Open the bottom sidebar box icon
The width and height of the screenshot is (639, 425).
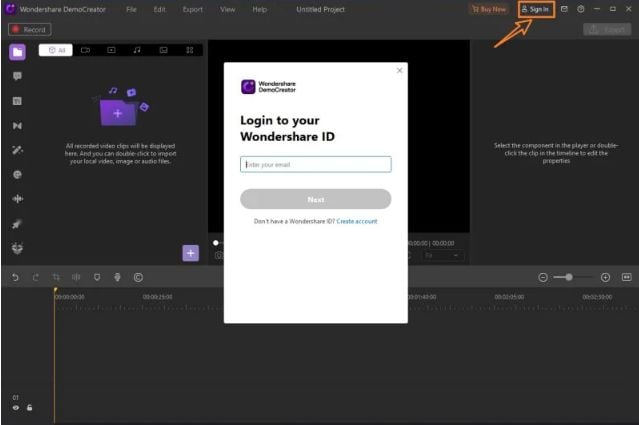[17, 248]
